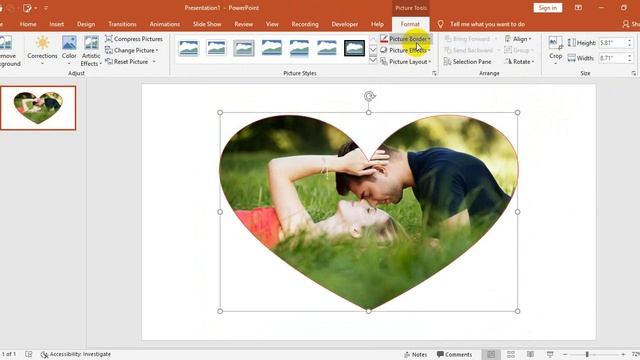Open the Transitions tab
Viewport: 640px width, 360px height.
click(x=122, y=24)
